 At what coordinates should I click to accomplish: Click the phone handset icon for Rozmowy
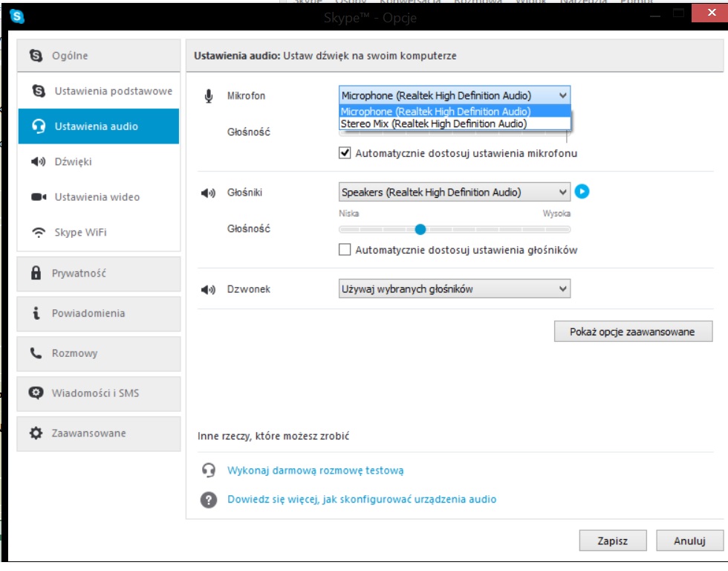[36, 353]
